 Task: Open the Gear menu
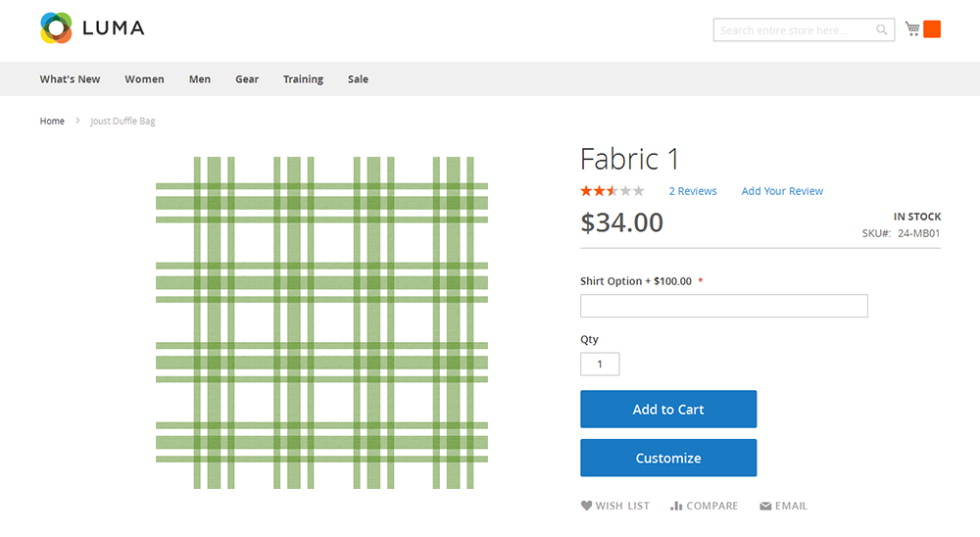pyautogui.click(x=247, y=79)
